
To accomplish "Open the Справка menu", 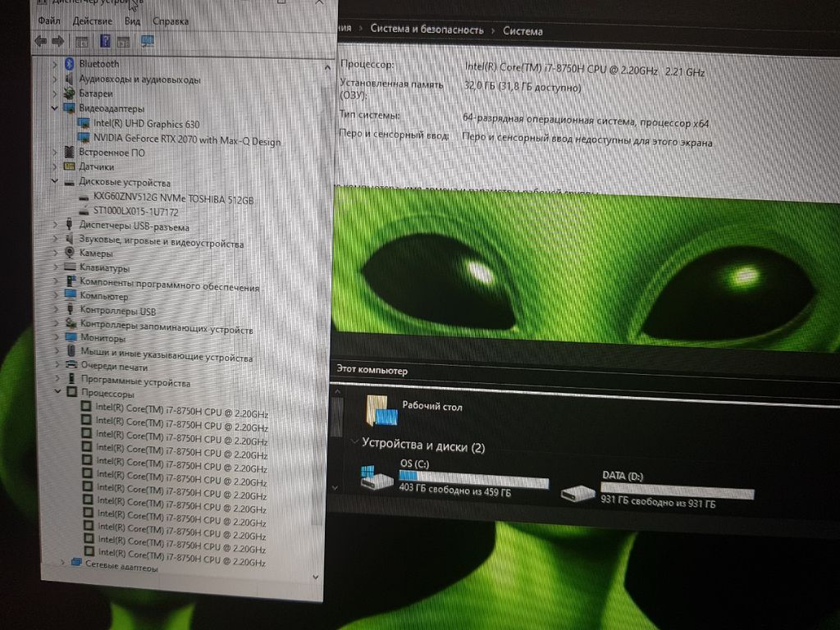I will point(170,21).
